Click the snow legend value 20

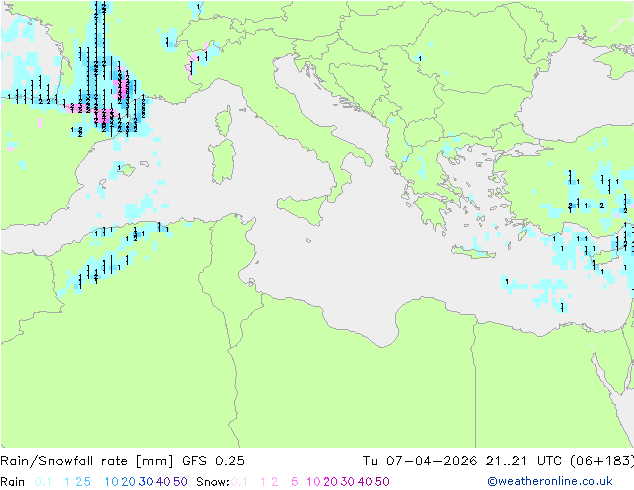[330, 482]
